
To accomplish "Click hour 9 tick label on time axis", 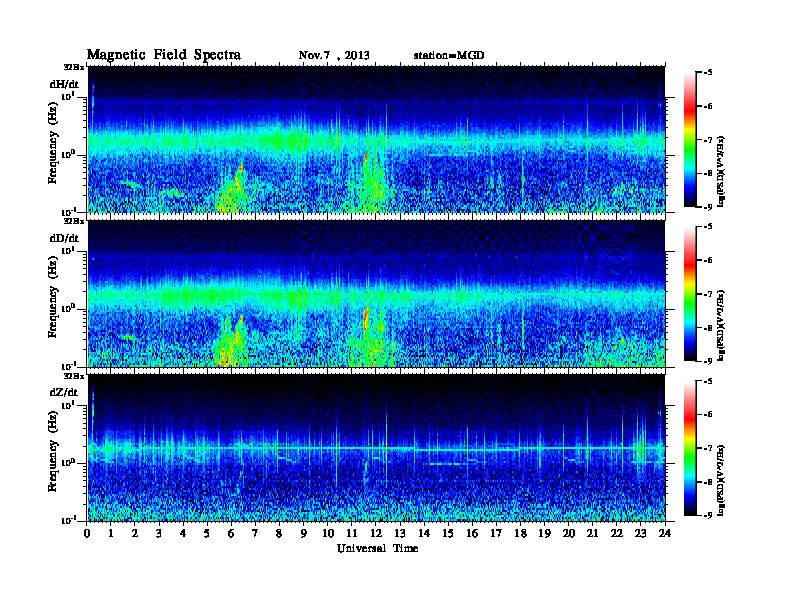I will [304, 534].
